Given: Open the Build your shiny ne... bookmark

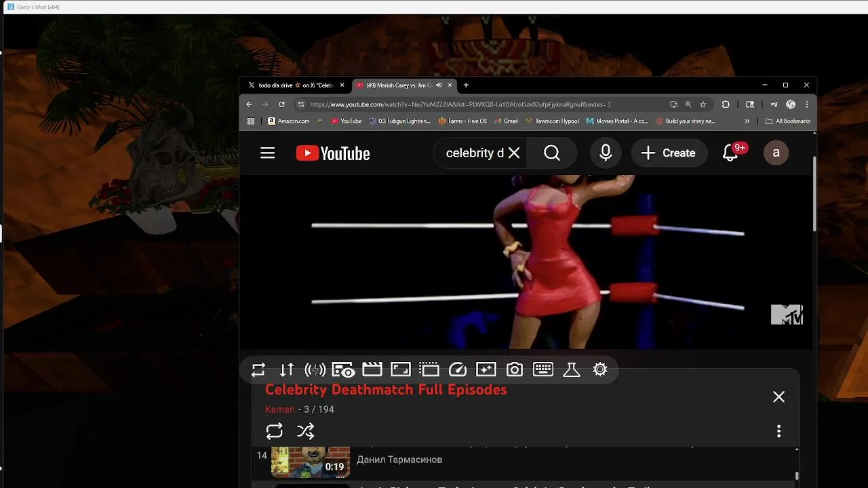Looking at the screenshot, I should [x=686, y=121].
